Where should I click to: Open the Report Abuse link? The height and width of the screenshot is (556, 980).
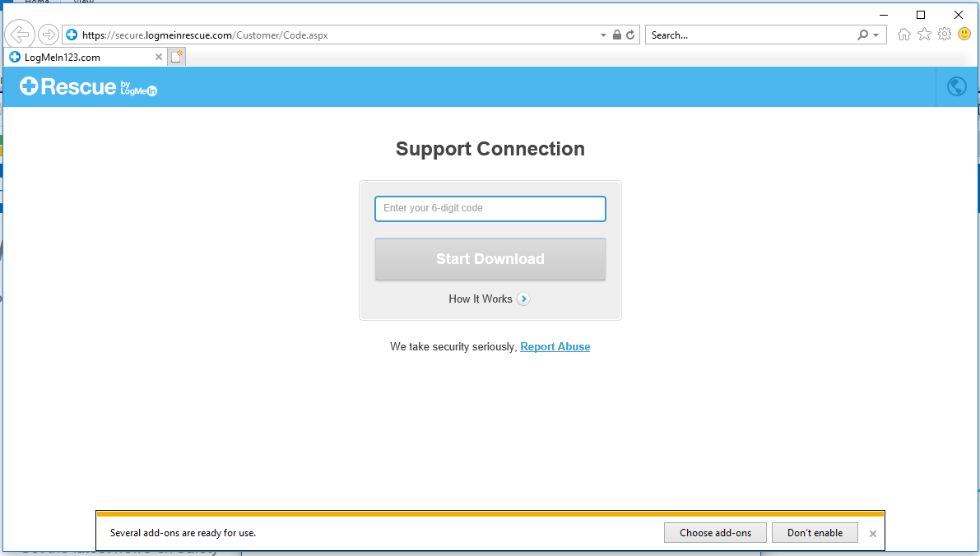[555, 347]
